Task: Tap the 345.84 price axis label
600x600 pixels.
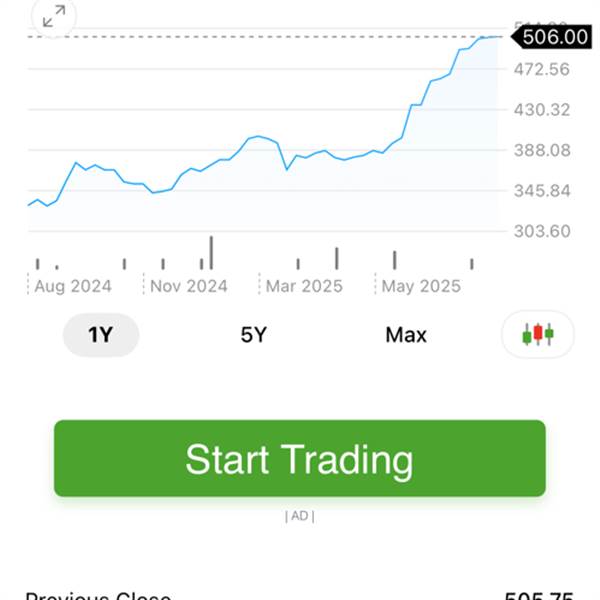Action: [x=542, y=191]
